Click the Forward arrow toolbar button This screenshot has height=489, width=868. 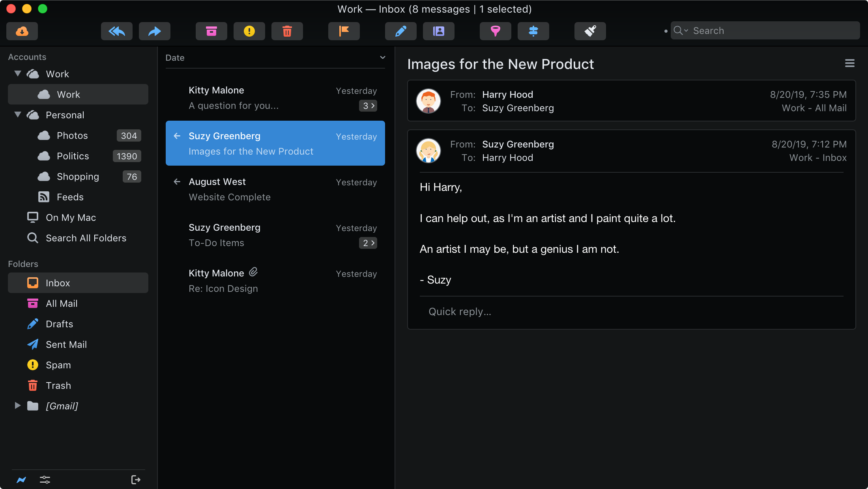point(155,31)
